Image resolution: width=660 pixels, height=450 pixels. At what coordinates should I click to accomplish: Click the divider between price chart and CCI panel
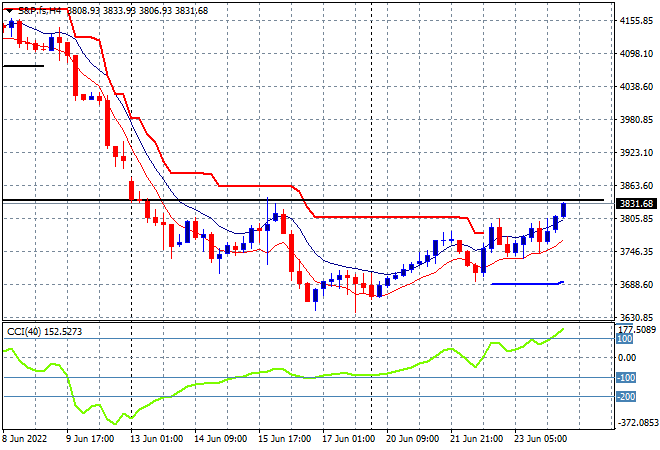(300, 321)
